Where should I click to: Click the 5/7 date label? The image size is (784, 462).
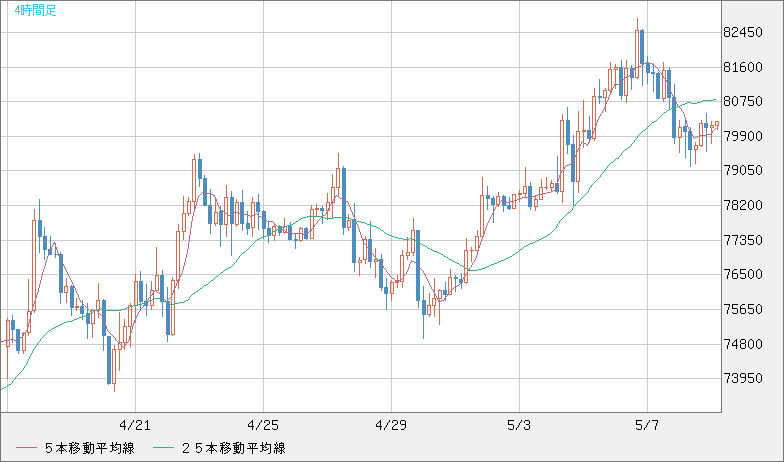coord(647,426)
